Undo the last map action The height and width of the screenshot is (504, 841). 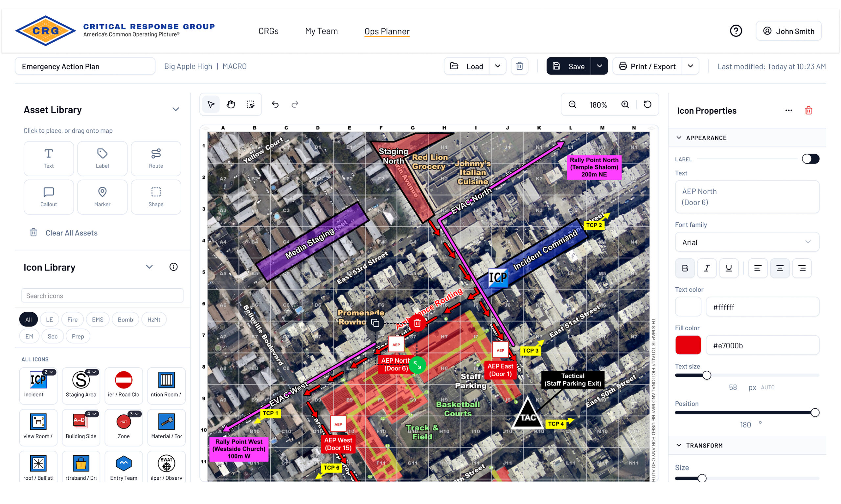click(275, 105)
